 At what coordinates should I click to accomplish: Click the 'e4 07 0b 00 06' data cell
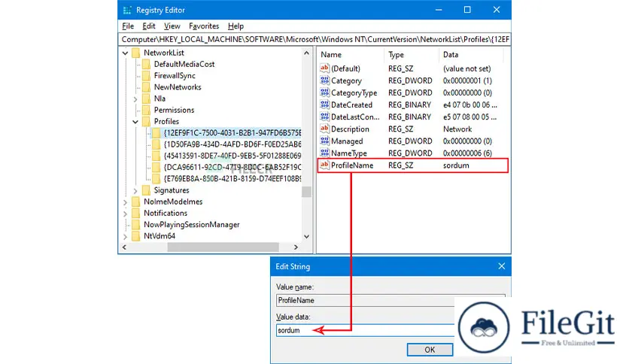469,105
